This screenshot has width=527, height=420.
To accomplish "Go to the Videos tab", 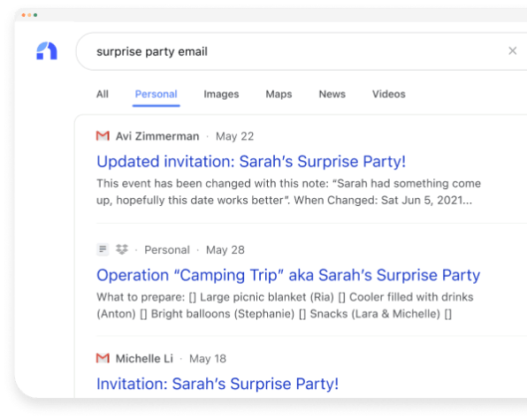I will 388,94.
